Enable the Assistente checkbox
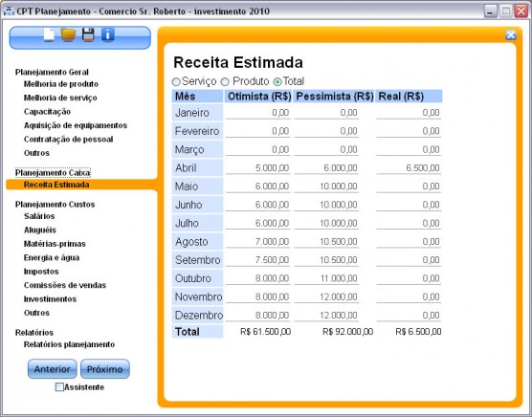The height and width of the screenshot is (417, 532). pyautogui.click(x=59, y=386)
